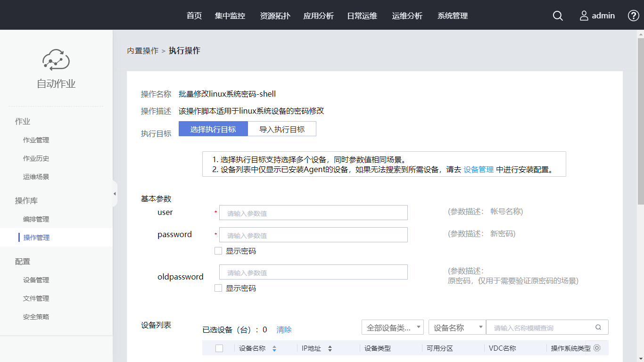Click the user parameter input field
Image resolution: width=644 pixels, height=362 pixels.
click(x=313, y=213)
